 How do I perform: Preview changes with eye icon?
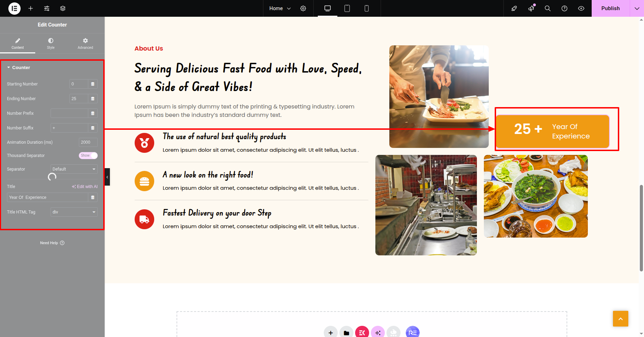click(x=581, y=8)
